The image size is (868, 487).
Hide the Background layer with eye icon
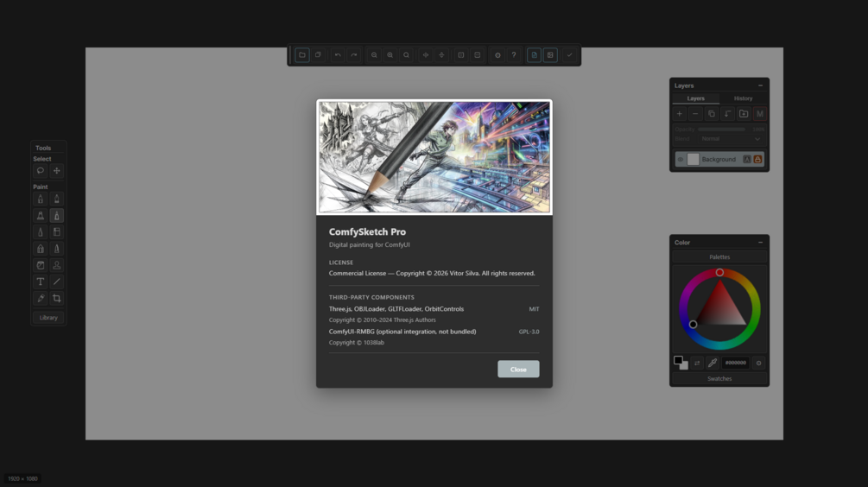tap(681, 160)
